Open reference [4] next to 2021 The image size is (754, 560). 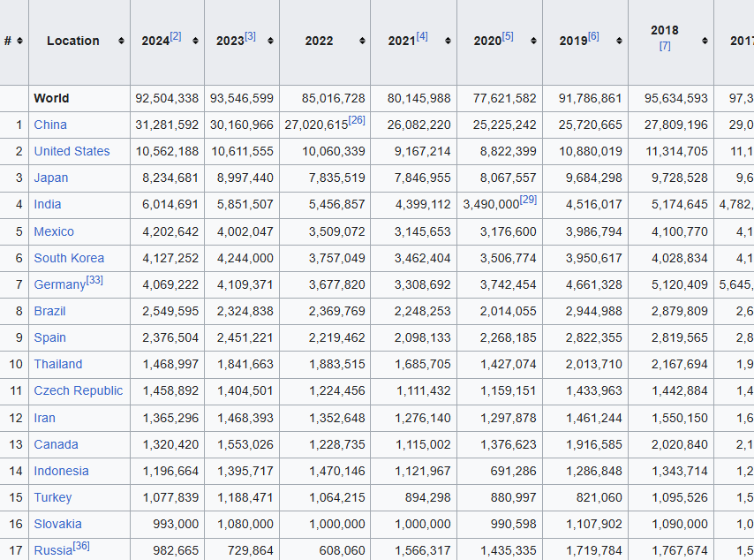click(x=422, y=36)
